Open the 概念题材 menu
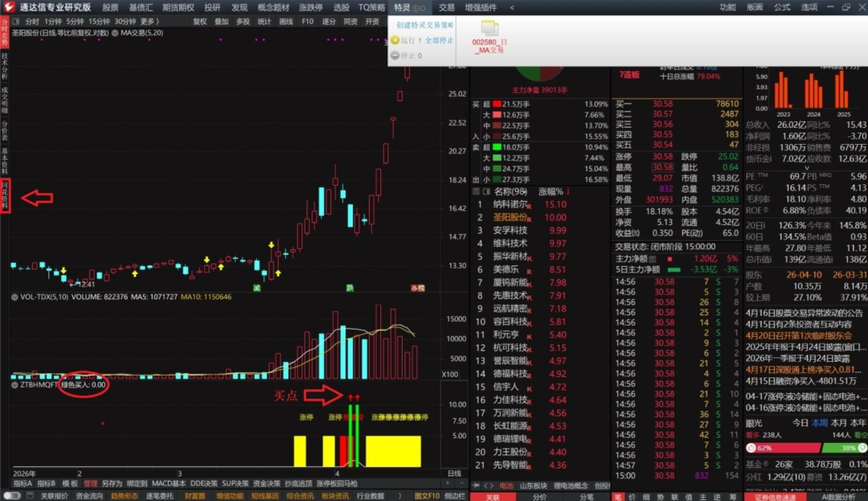The height and width of the screenshot is (501, 868). point(274,7)
